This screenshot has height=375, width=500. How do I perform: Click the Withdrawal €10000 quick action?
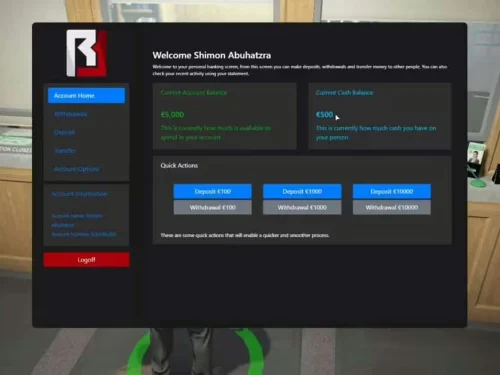pos(392,207)
